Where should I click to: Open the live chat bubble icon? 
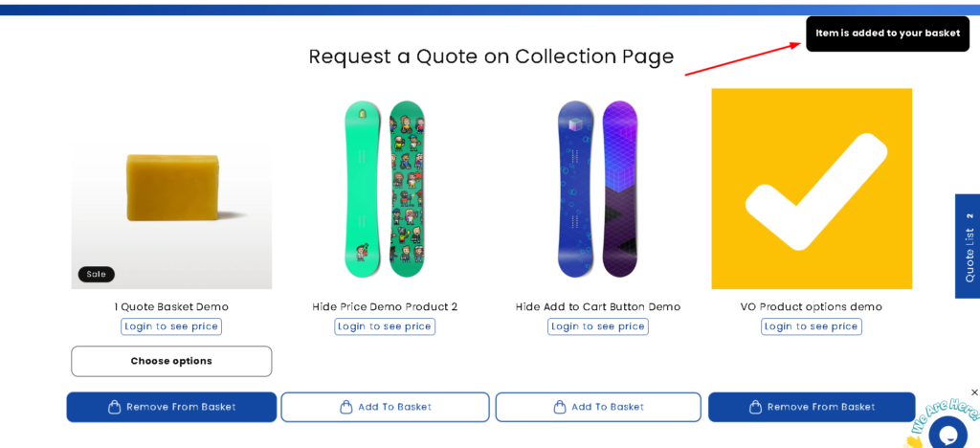(948, 435)
